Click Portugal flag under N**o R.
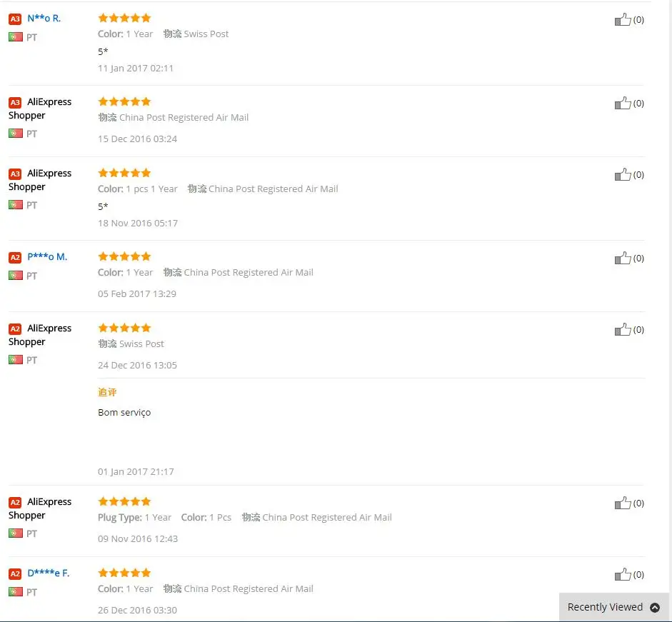The image size is (672, 622). (x=16, y=37)
